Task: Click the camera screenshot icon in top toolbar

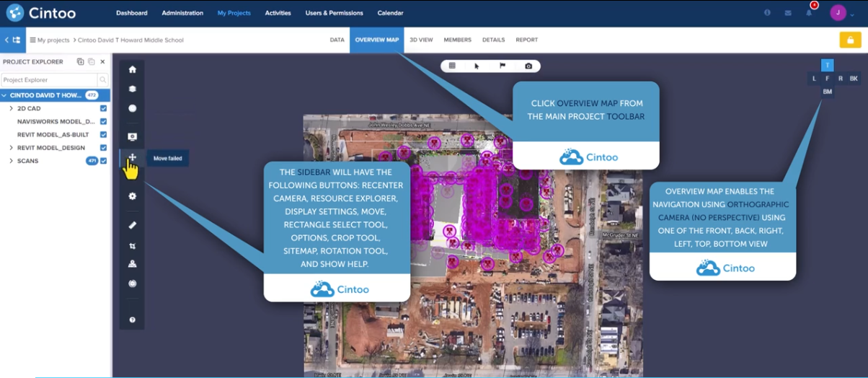Action: point(528,66)
